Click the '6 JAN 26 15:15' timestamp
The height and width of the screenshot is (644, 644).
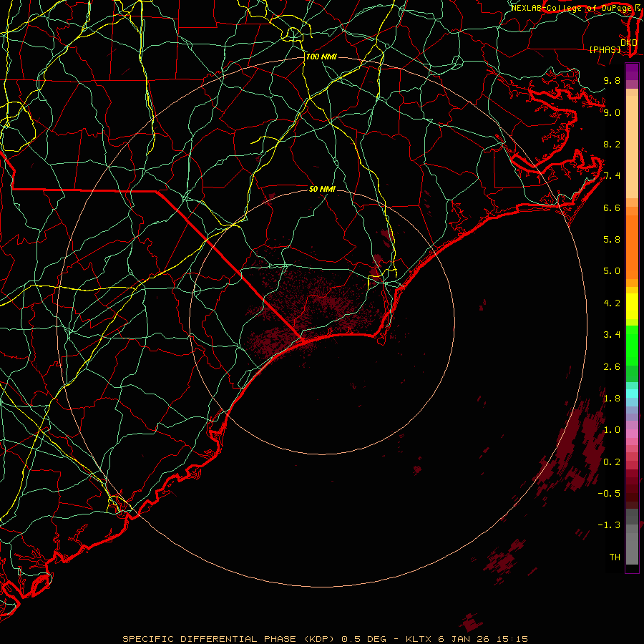[483, 639]
